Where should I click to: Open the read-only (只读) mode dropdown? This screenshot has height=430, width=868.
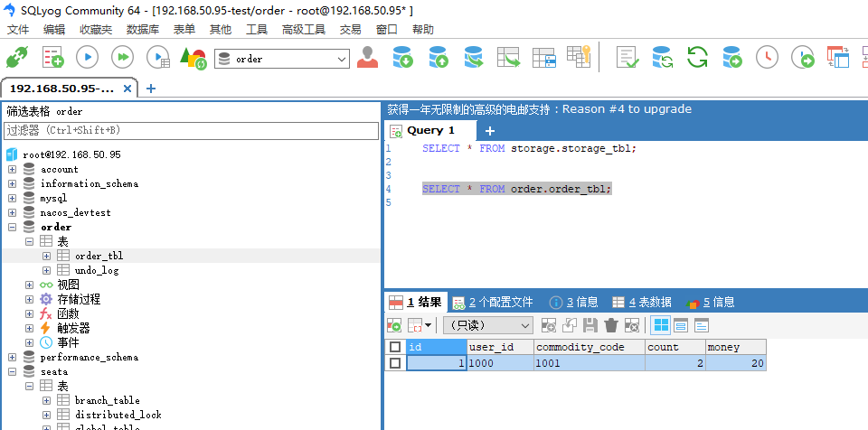click(488, 325)
